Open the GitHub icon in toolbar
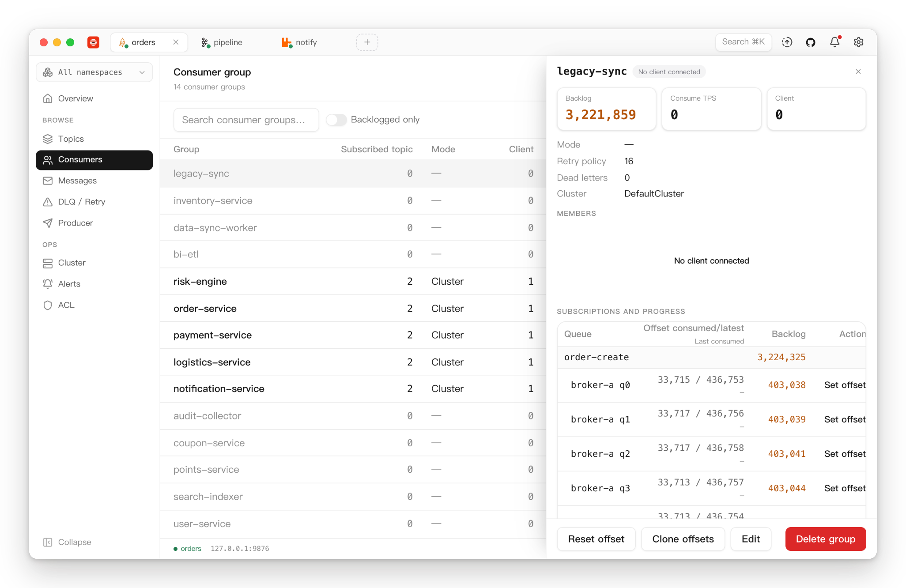This screenshot has width=906, height=588. (x=811, y=42)
